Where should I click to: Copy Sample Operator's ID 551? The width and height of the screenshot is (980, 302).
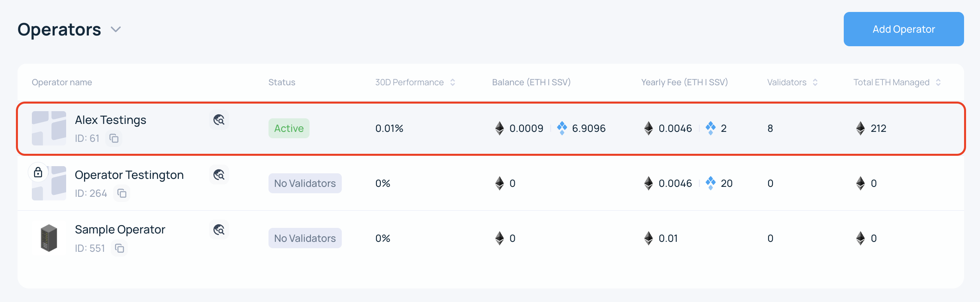click(120, 248)
